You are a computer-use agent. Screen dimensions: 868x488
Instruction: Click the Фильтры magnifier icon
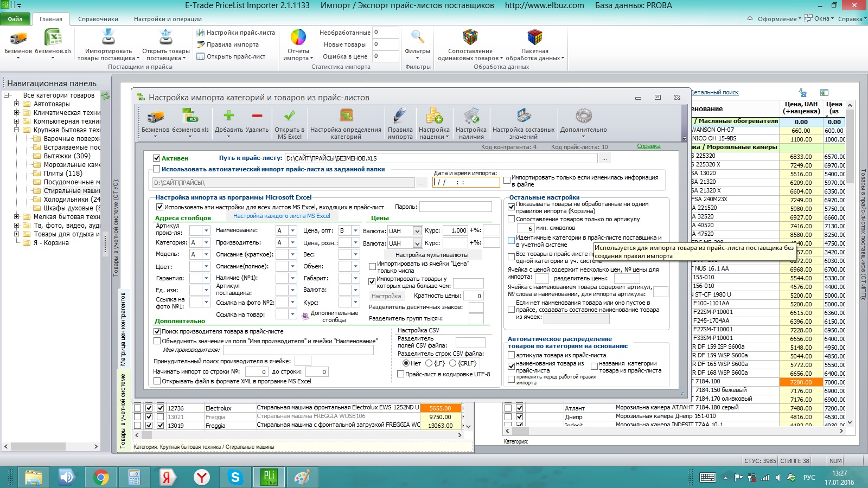pos(417,37)
